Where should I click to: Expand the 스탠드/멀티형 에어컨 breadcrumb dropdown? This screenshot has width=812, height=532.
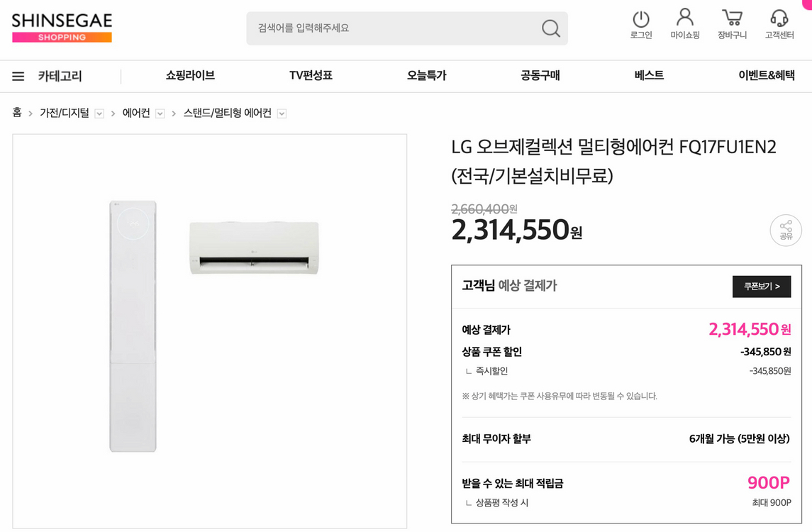click(282, 113)
